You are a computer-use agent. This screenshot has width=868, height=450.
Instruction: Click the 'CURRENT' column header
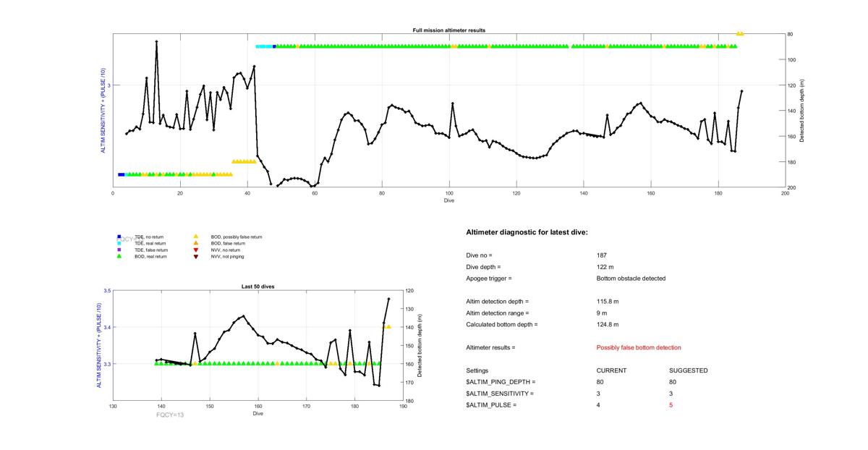[x=612, y=371]
